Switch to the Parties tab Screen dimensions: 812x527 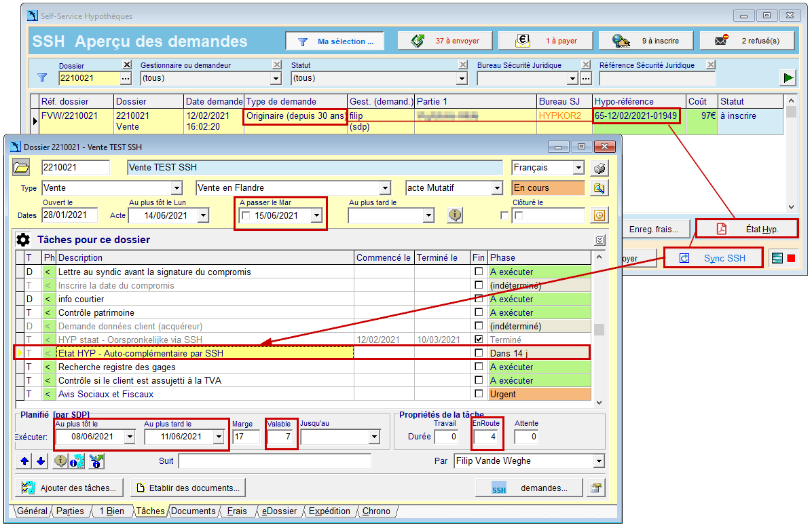[70, 511]
